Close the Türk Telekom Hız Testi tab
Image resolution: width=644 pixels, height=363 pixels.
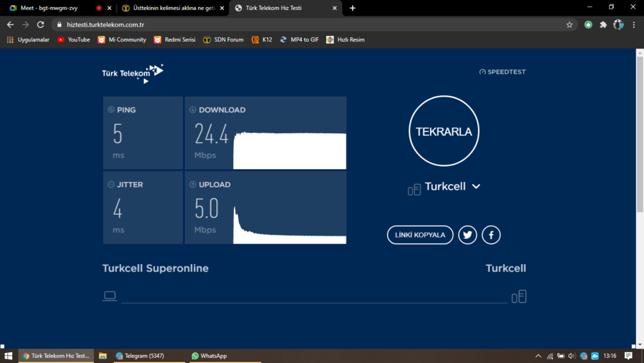[335, 8]
